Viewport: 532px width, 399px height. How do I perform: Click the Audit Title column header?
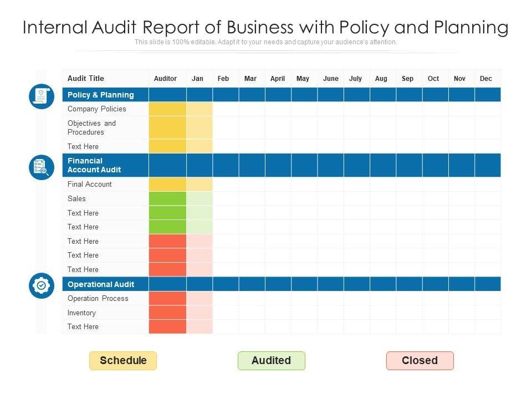86,79
